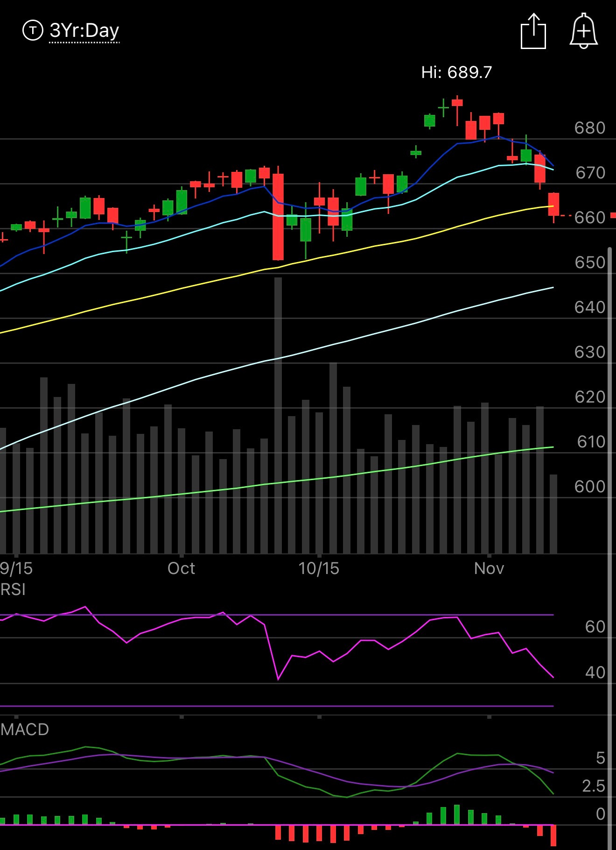
Task: Tap the 9/15 date label
Action: coord(16,568)
